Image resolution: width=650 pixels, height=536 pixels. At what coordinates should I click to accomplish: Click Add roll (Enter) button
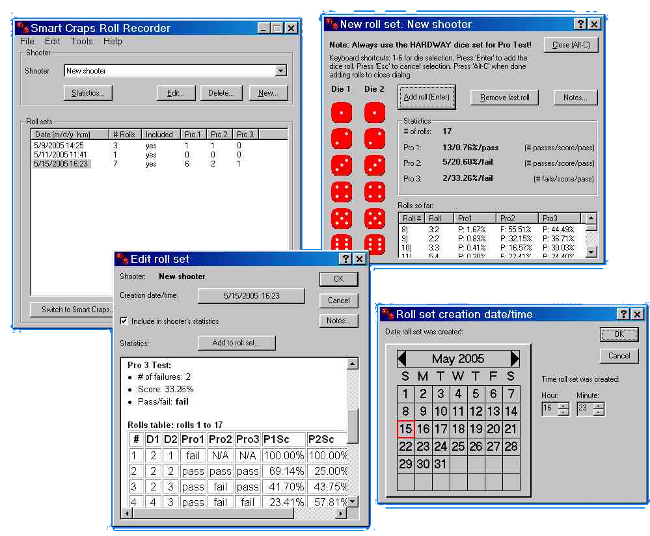tap(427, 97)
